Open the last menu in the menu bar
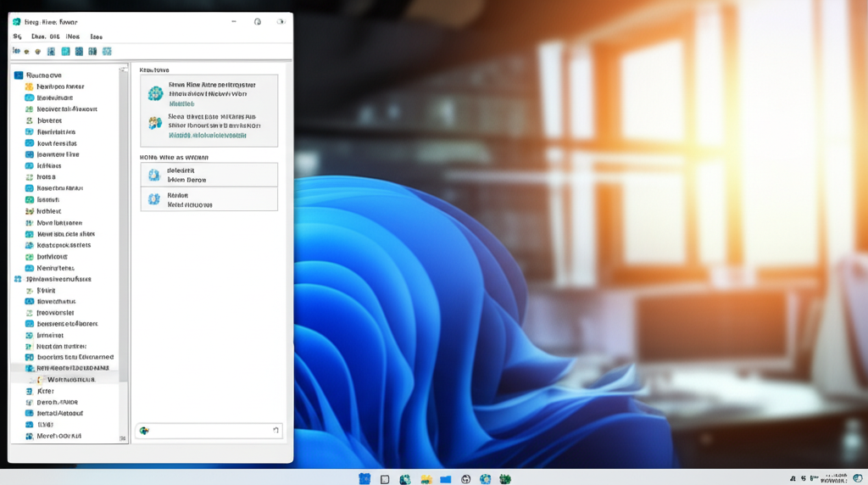This screenshot has width=868, height=485. tap(96, 37)
